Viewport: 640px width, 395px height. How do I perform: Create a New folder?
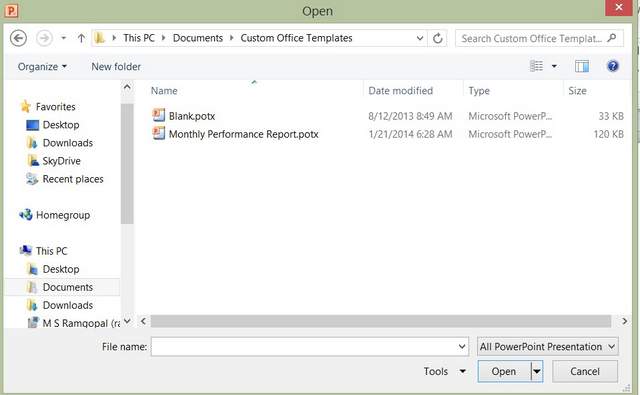point(116,67)
